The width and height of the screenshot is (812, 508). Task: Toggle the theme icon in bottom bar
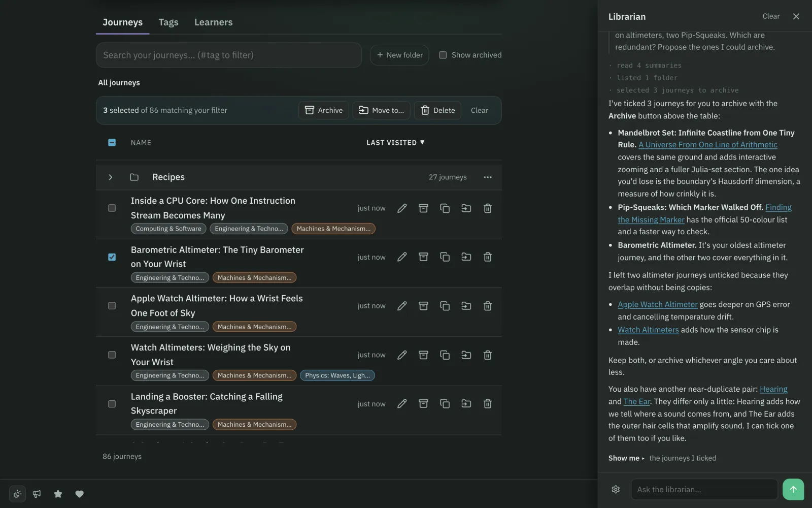(x=17, y=494)
